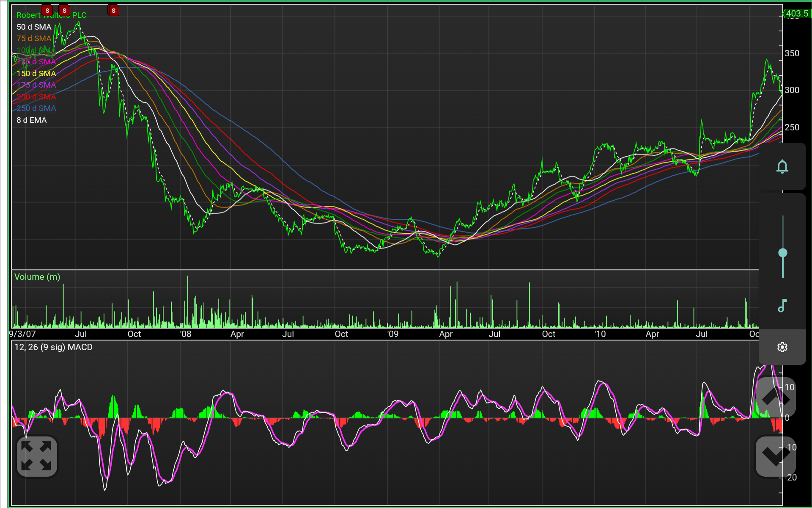Select the 8 d EMA legend entry
The width and height of the screenshot is (812, 508).
click(x=31, y=120)
